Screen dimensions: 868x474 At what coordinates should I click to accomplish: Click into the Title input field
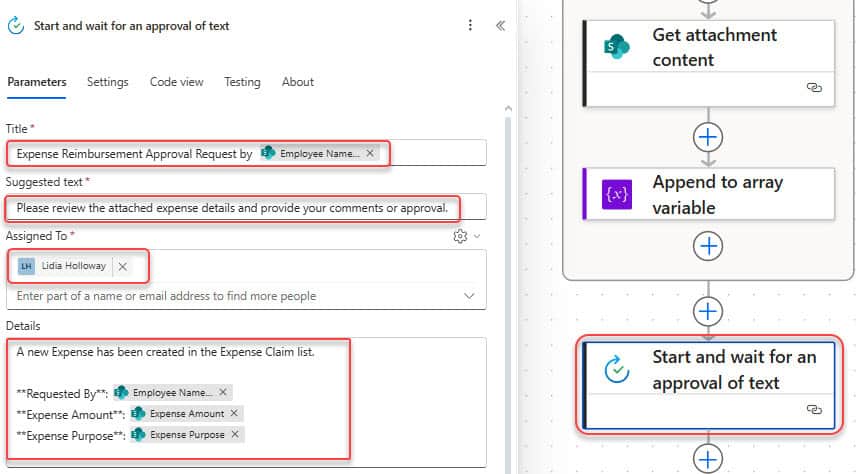click(246, 153)
